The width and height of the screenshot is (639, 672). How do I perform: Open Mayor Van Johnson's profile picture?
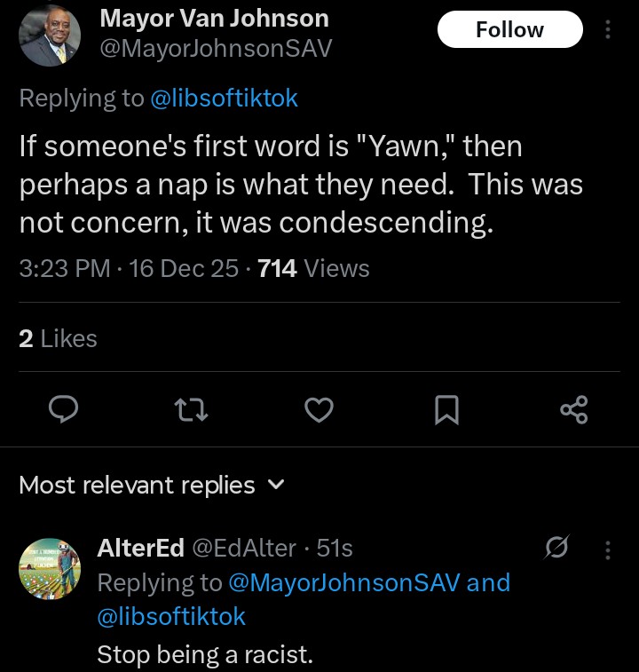[50, 36]
